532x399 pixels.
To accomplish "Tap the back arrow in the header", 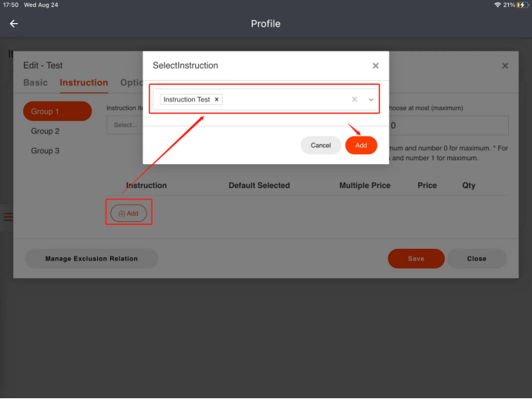I will pos(14,24).
